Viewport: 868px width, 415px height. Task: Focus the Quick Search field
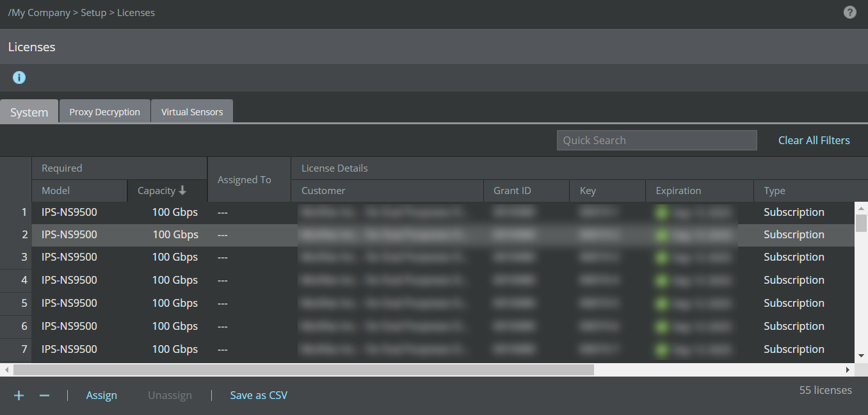coord(657,140)
